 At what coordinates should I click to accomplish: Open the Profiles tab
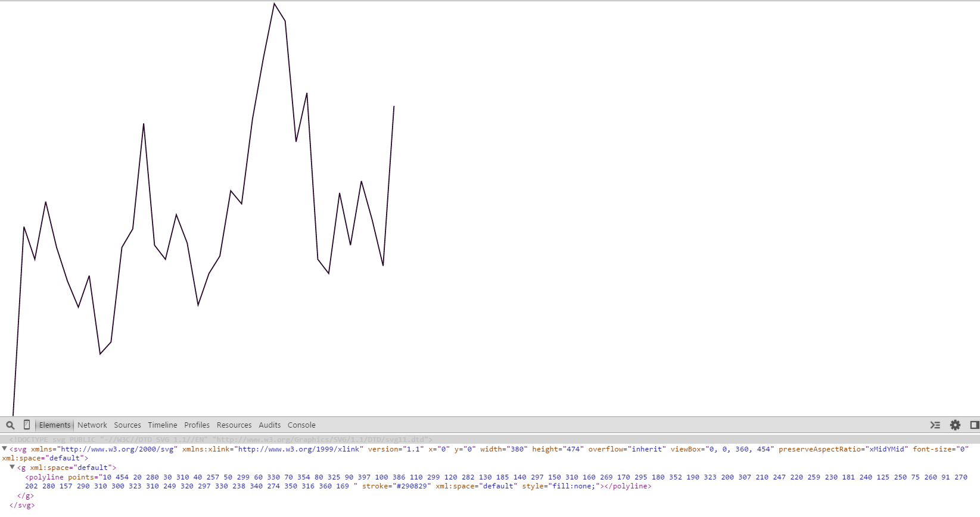(197, 425)
